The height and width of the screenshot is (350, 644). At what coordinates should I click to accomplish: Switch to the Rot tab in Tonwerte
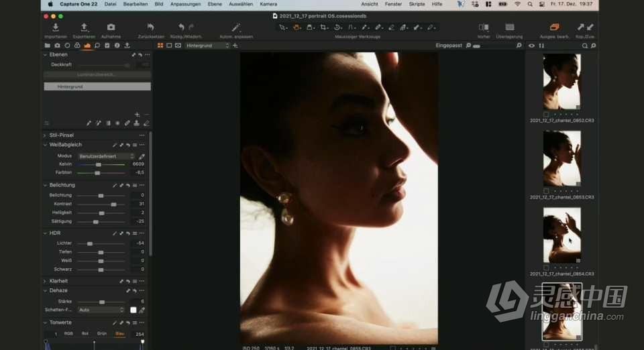pyautogui.click(x=85, y=334)
